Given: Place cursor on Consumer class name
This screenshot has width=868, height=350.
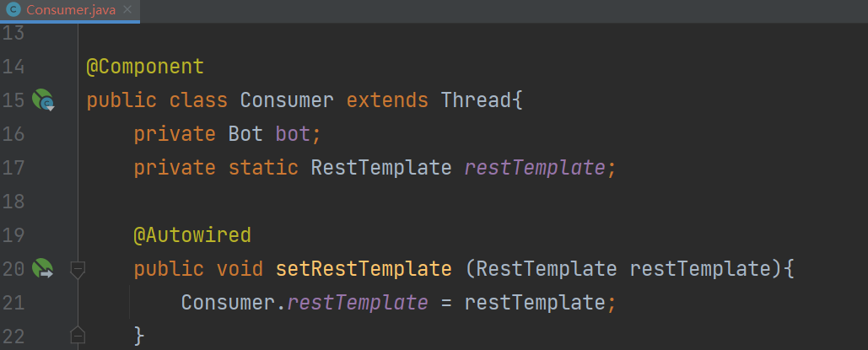Looking at the screenshot, I should [x=287, y=101].
